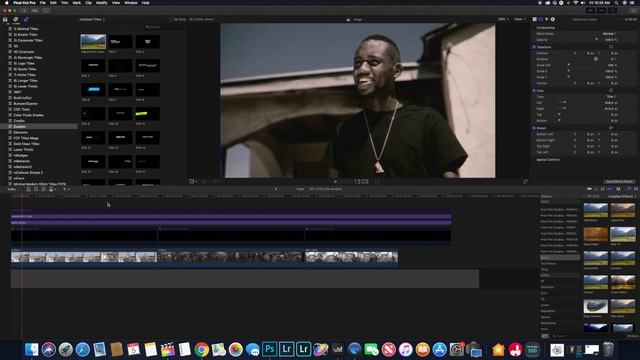640x360 pixels.
Task: Insert clip into timeline icon
Action: [36, 189]
